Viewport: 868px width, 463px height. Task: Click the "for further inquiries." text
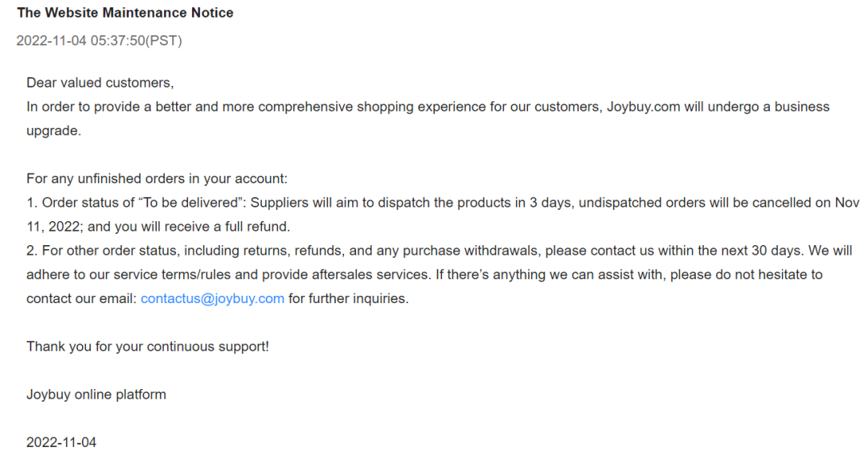coord(348,299)
